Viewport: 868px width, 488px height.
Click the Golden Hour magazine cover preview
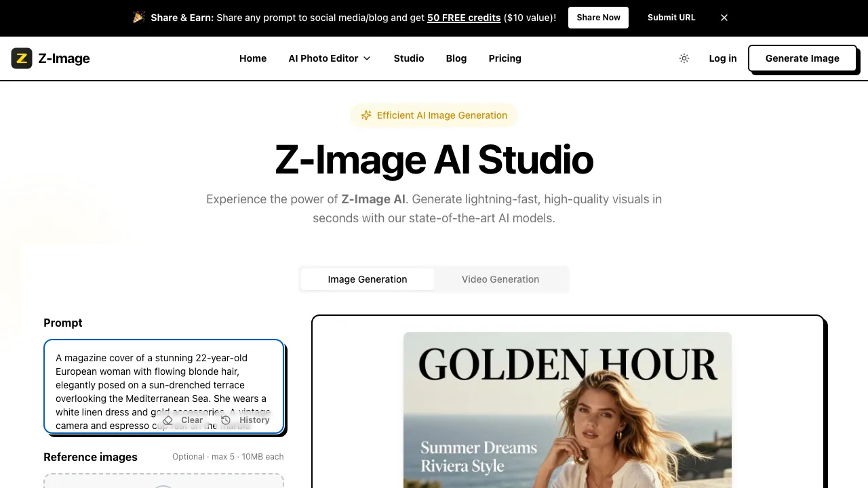[568, 407]
